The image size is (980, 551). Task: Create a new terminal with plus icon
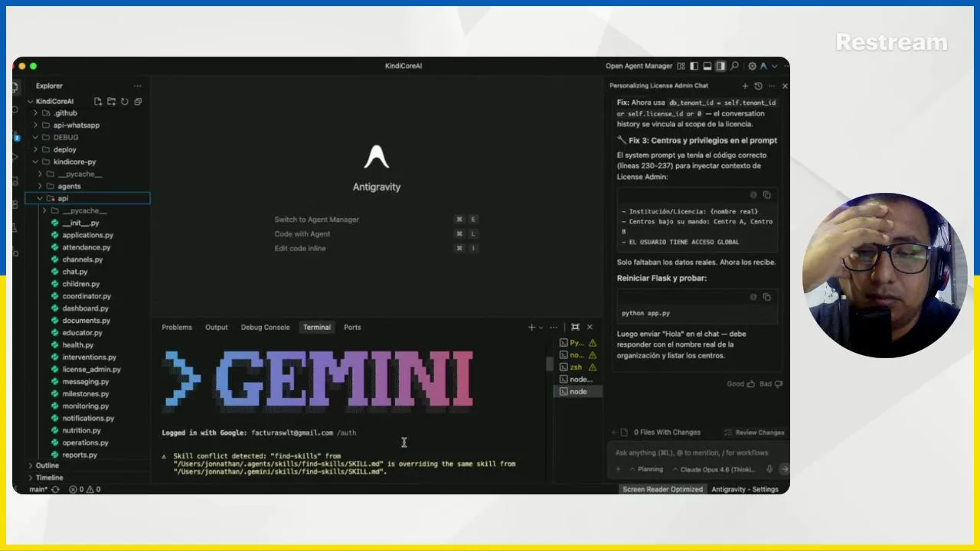click(531, 328)
